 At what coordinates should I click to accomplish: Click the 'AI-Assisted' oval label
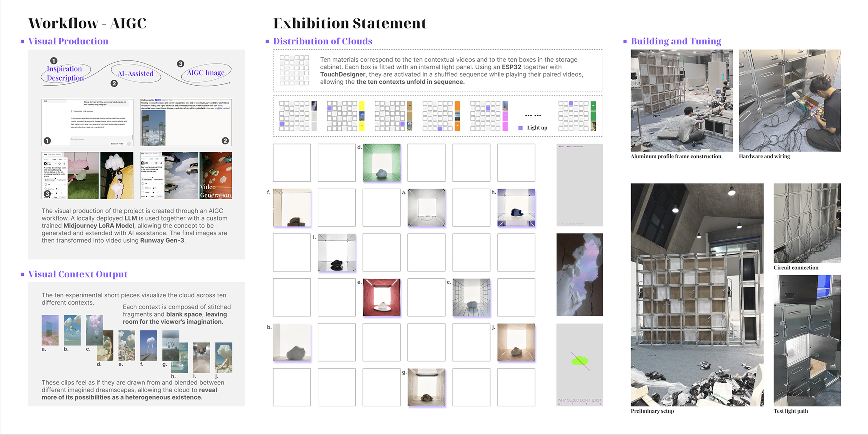(x=135, y=73)
